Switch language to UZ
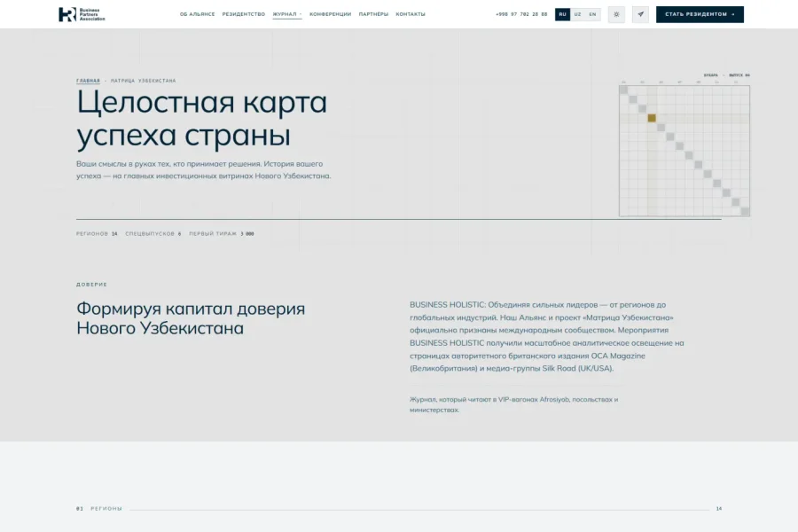This screenshot has width=798, height=532. 577,14
